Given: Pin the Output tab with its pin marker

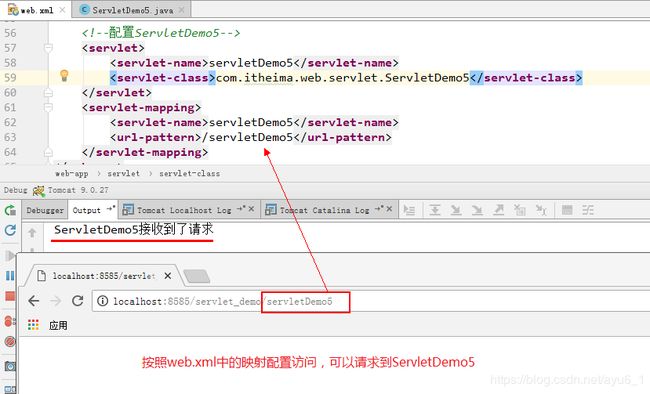Looking at the screenshot, I should [110, 208].
